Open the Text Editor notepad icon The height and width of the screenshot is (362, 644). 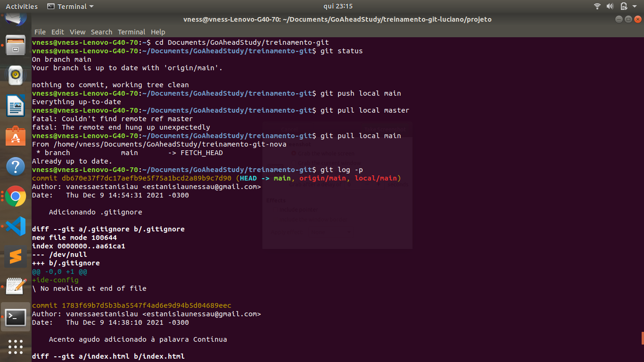click(x=16, y=287)
